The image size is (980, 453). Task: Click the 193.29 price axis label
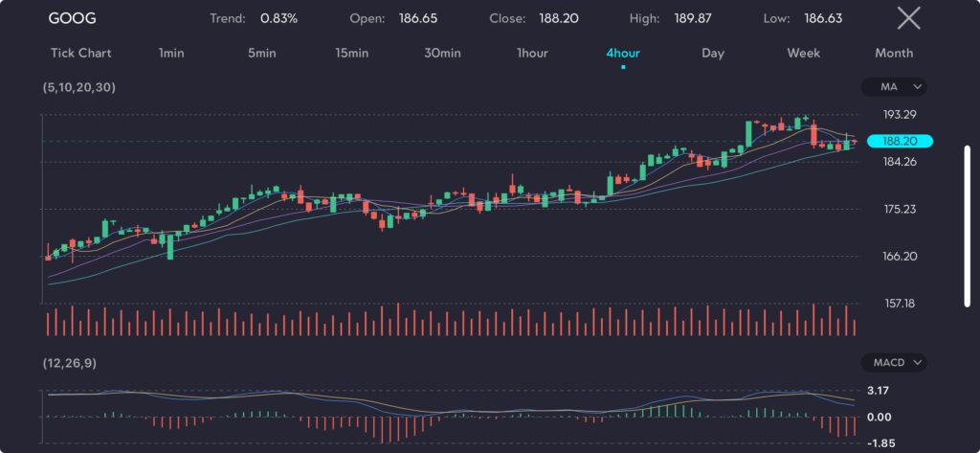(x=900, y=115)
